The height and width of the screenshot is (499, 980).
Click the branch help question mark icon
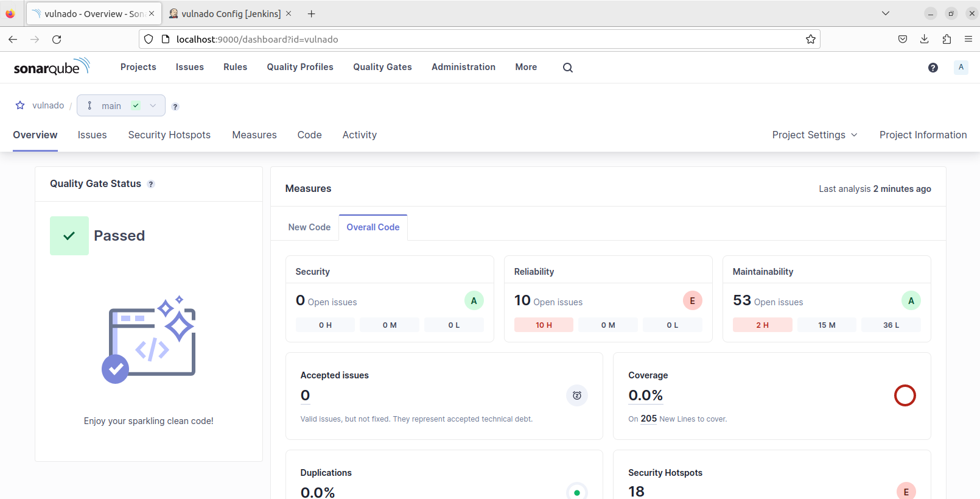click(x=175, y=107)
